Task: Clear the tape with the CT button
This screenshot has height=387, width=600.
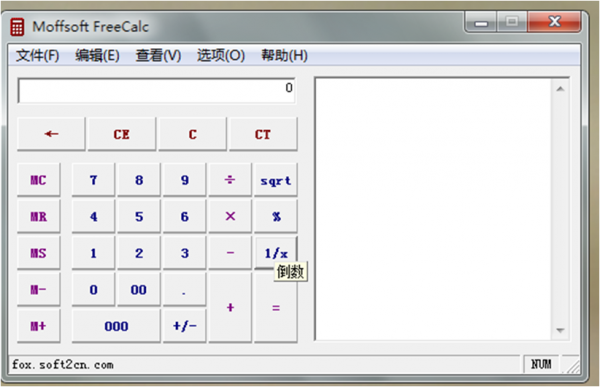Action: [263, 134]
